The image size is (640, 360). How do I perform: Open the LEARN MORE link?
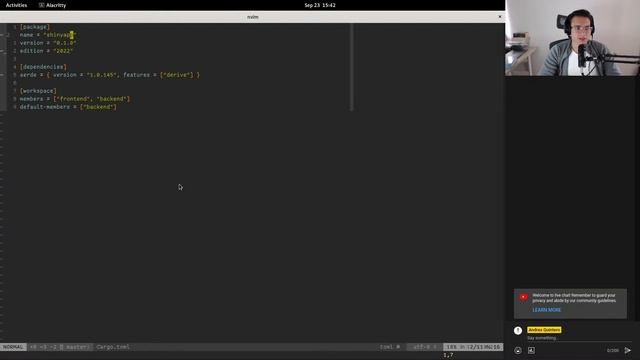547,310
